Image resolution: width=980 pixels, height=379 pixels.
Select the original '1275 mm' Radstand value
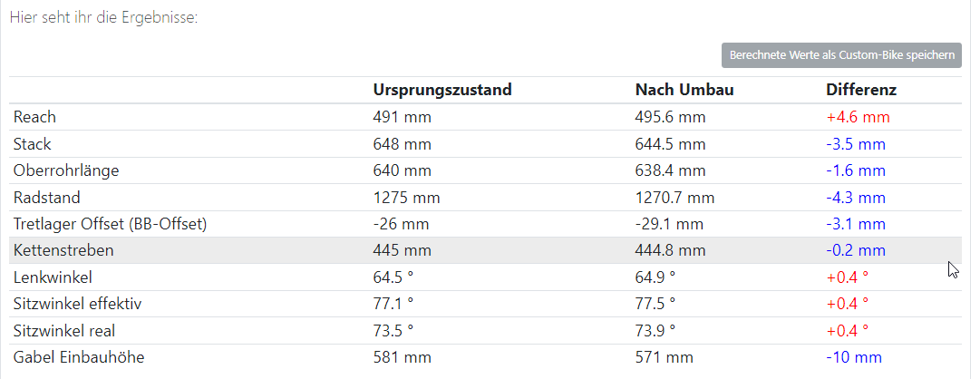point(406,197)
